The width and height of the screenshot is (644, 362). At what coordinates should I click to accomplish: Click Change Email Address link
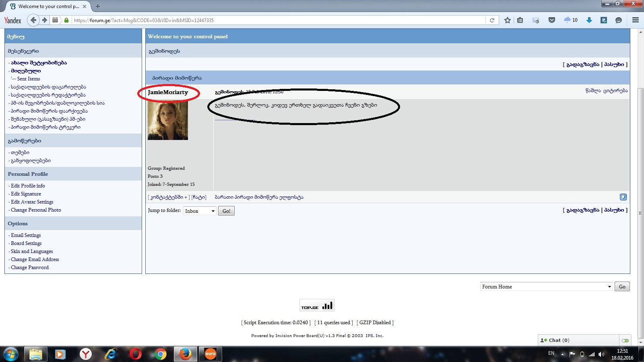pyautogui.click(x=35, y=259)
